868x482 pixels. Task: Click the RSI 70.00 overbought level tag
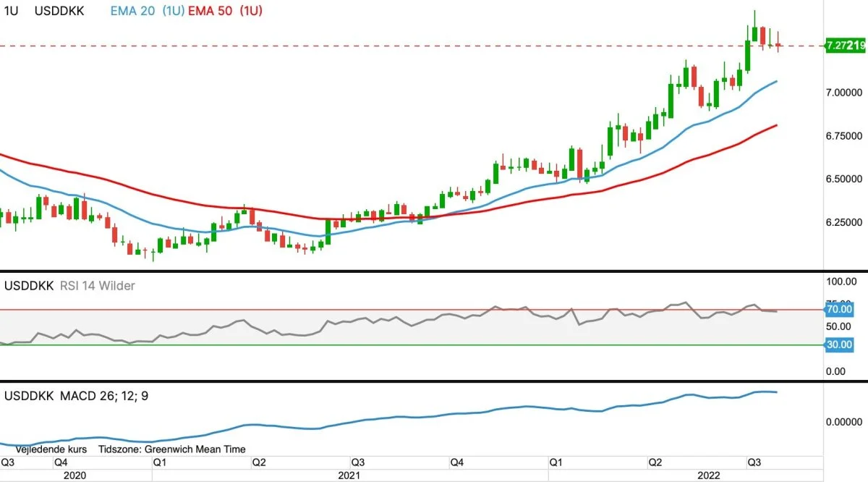coord(840,310)
